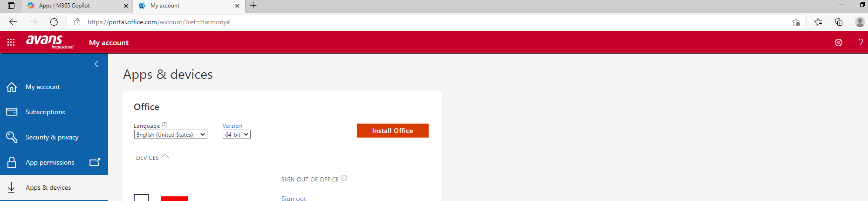Open the Language dropdown
The height and width of the screenshot is (201, 868).
pyautogui.click(x=171, y=135)
